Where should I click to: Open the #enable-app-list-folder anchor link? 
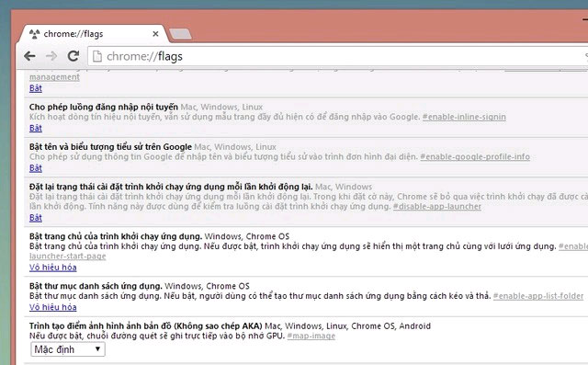click(x=538, y=296)
